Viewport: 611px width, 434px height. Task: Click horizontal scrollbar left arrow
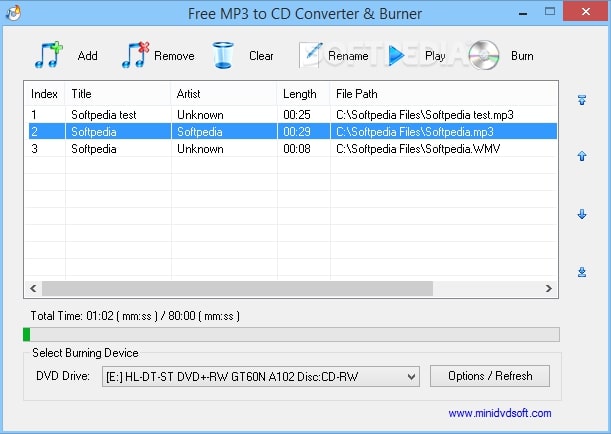click(x=33, y=288)
